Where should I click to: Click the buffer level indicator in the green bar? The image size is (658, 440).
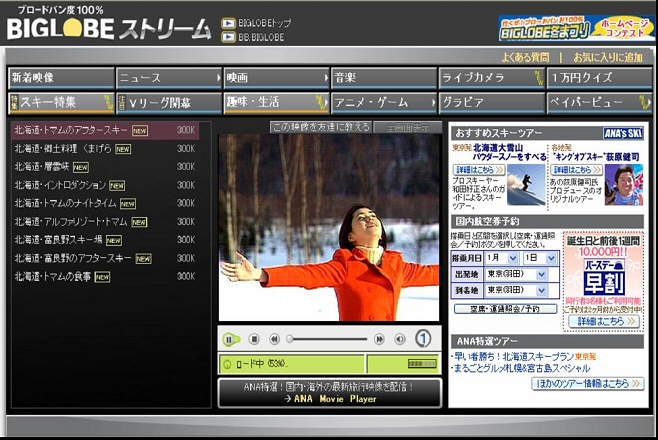coord(422,364)
